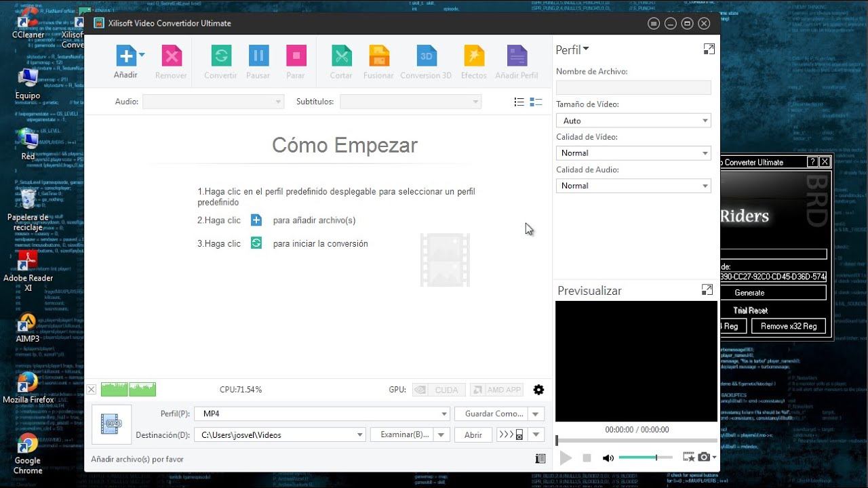Click the Nombre de Archivo field
This screenshot has height=488, width=868.
633,87
